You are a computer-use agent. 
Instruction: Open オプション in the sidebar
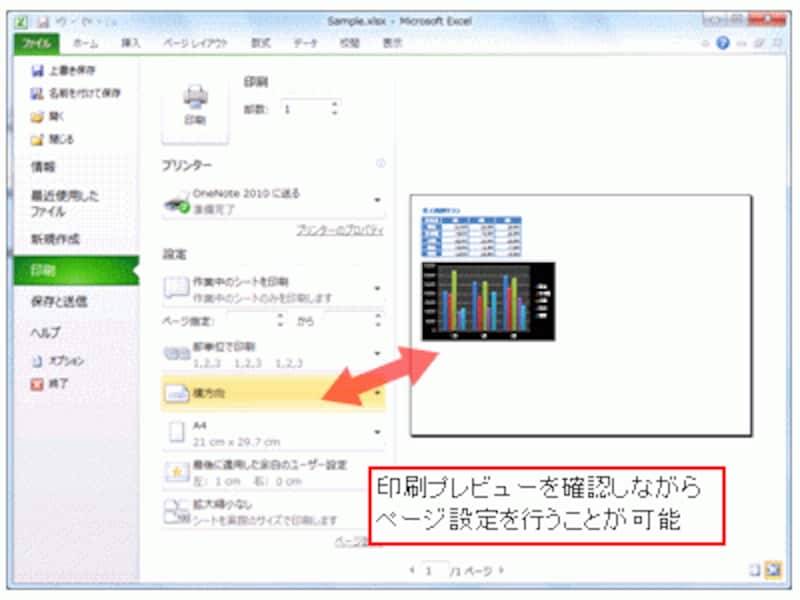(x=58, y=361)
